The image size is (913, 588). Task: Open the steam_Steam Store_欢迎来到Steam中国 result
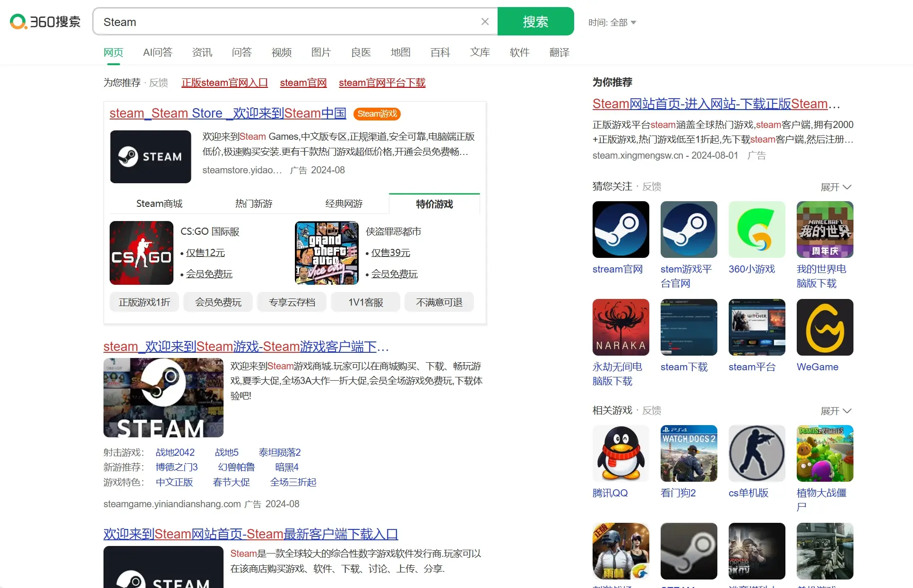tap(228, 113)
